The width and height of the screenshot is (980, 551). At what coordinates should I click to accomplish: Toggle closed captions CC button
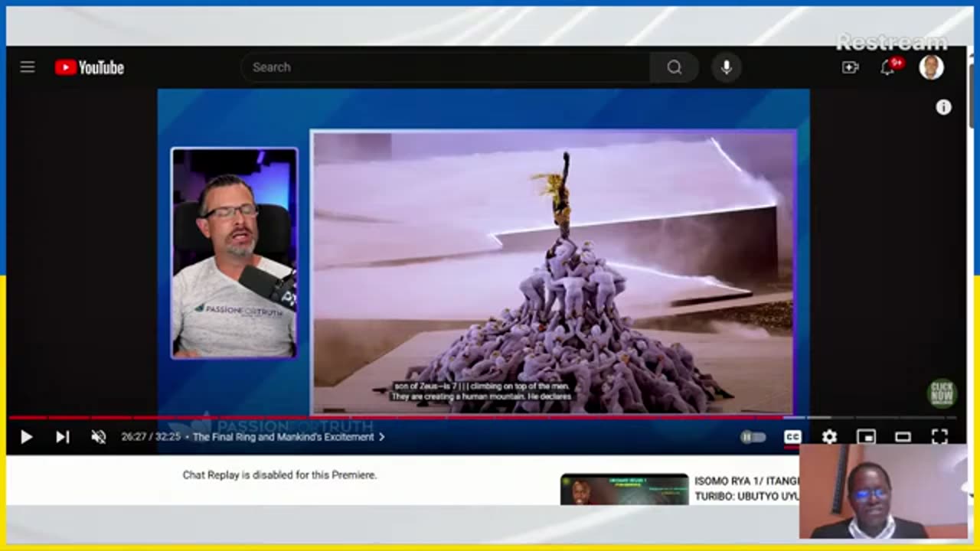tap(792, 437)
